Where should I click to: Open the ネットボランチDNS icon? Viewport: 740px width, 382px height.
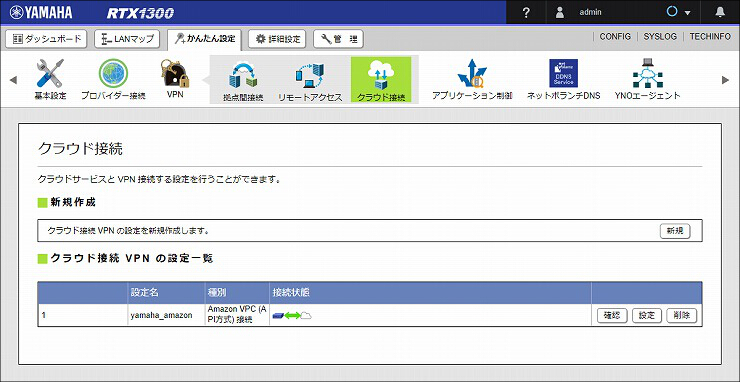click(x=563, y=73)
